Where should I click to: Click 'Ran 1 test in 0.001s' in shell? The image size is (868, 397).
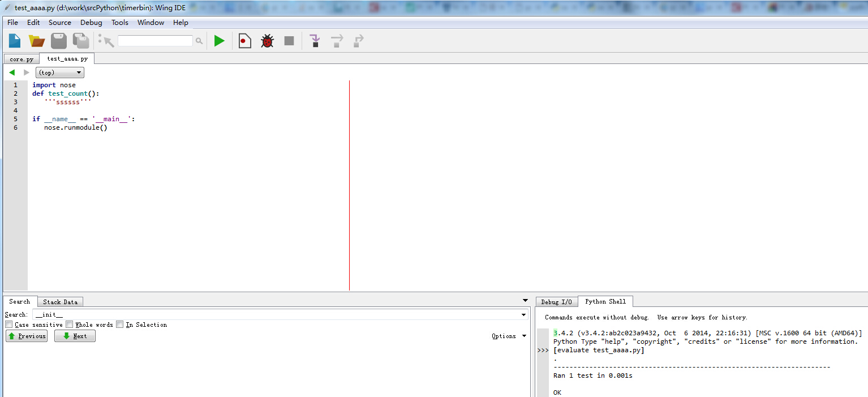coord(593,375)
